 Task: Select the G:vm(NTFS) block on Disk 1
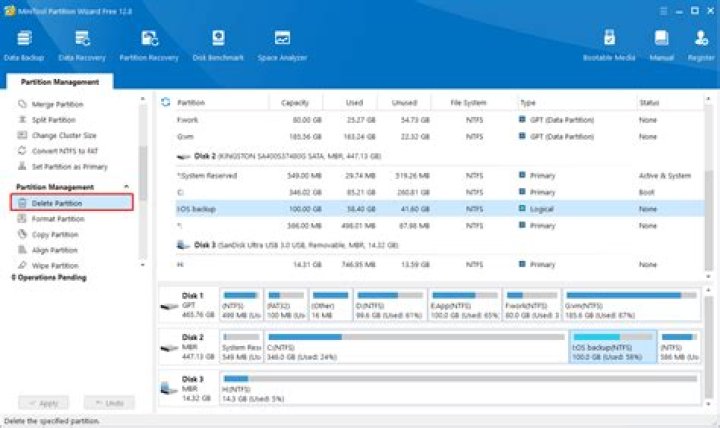point(631,305)
